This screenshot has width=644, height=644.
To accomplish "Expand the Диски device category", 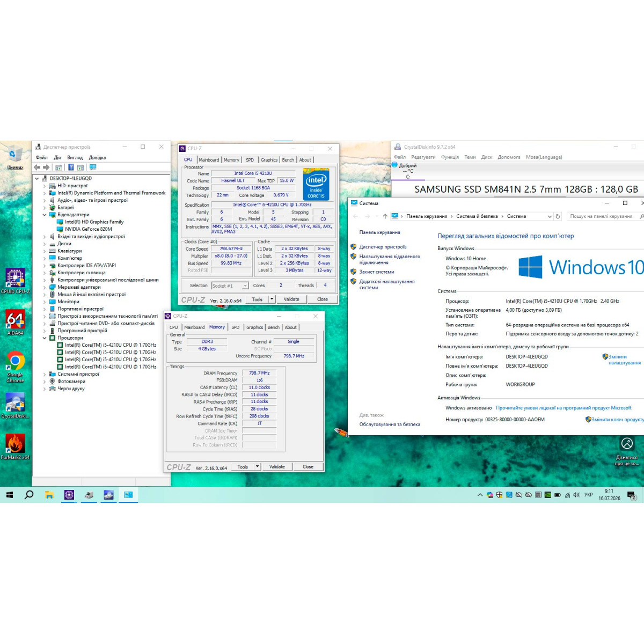I will [45, 244].
